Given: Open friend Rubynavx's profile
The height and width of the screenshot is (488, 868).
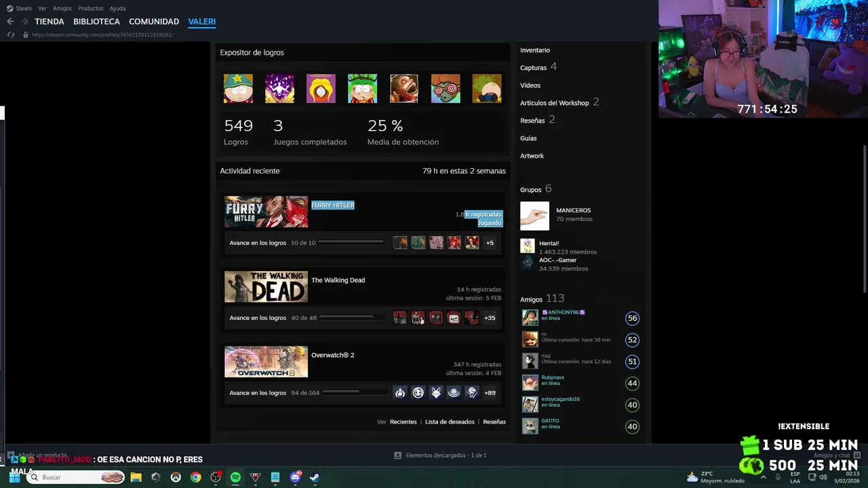Looking at the screenshot, I should (x=553, y=378).
